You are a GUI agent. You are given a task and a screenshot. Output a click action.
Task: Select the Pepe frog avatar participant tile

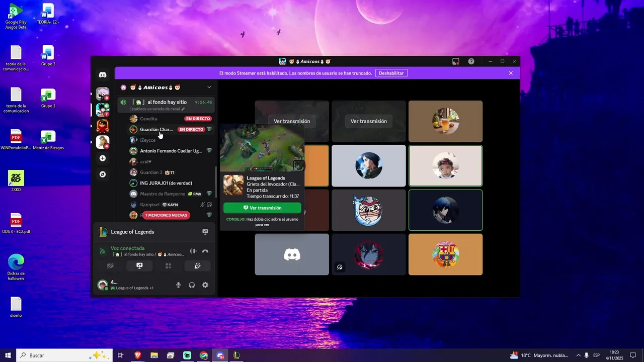click(x=369, y=210)
